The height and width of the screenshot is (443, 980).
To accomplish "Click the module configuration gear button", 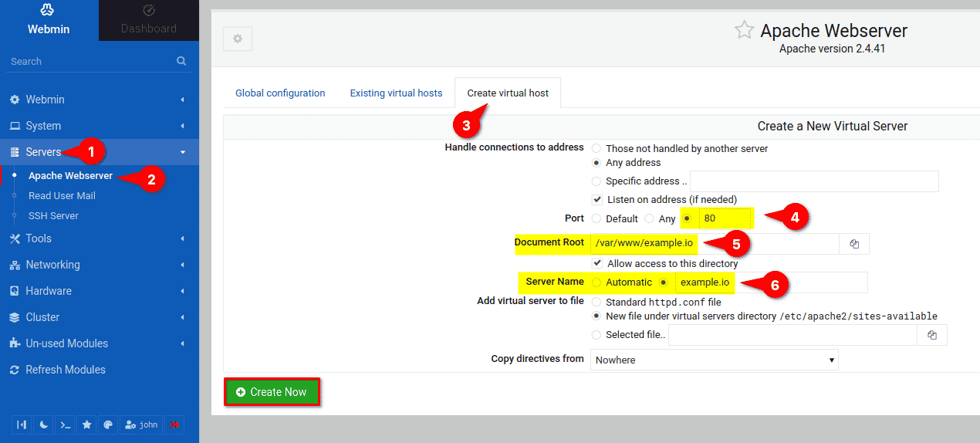I will pyautogui.click(x=238, y=39).
